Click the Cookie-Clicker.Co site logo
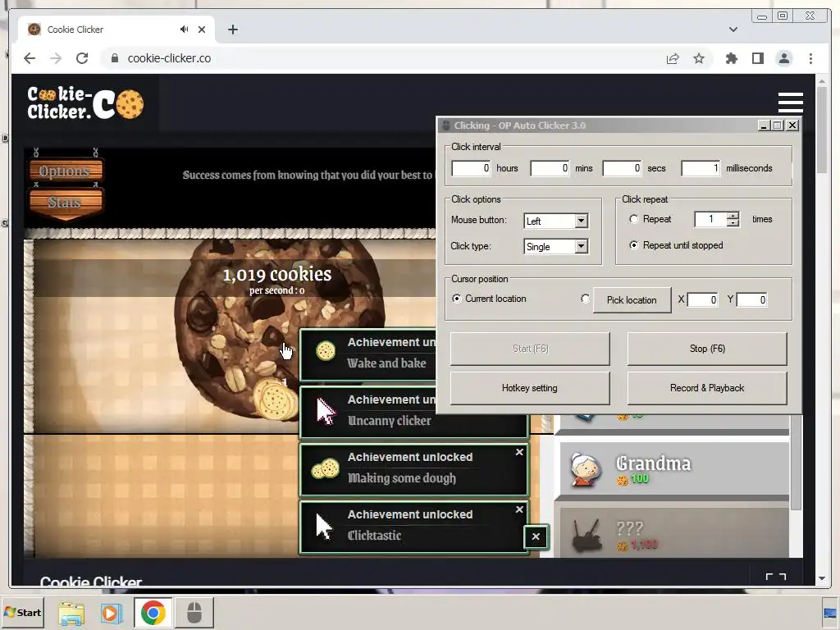Image resolution: width=840 pixels, height=630 pixels. pyautogui.click(x=85, y=103)
